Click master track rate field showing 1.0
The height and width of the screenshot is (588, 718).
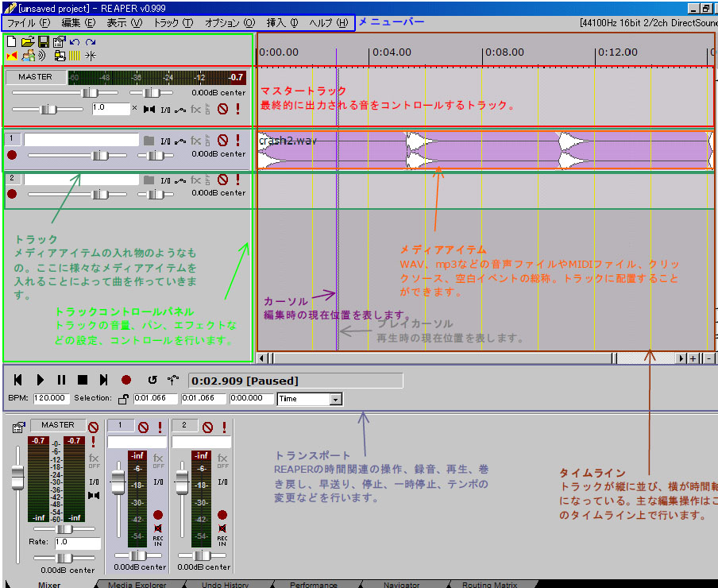click(x=111, y=109)
